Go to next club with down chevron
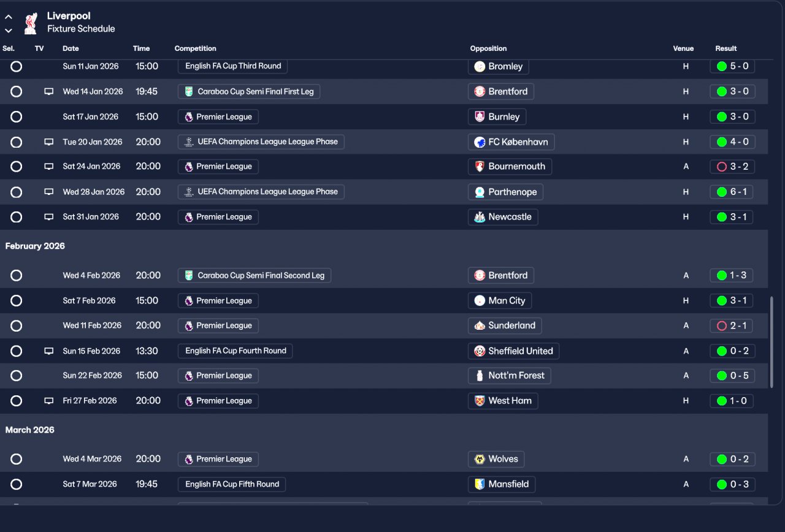The width and height of the screenshot is (785, 532). 9,30
